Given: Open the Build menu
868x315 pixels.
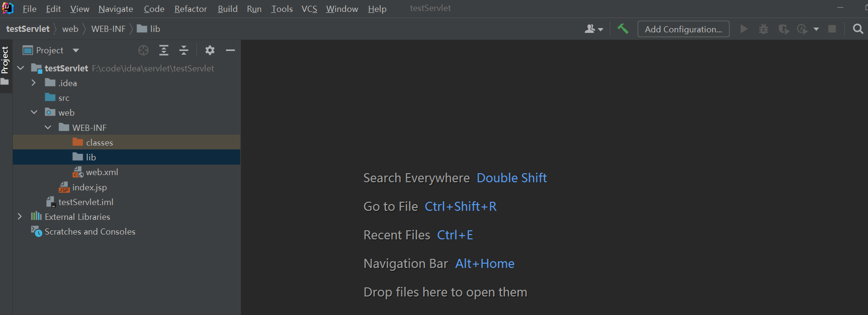Looking at the screenshot, I should pos(227,9).
